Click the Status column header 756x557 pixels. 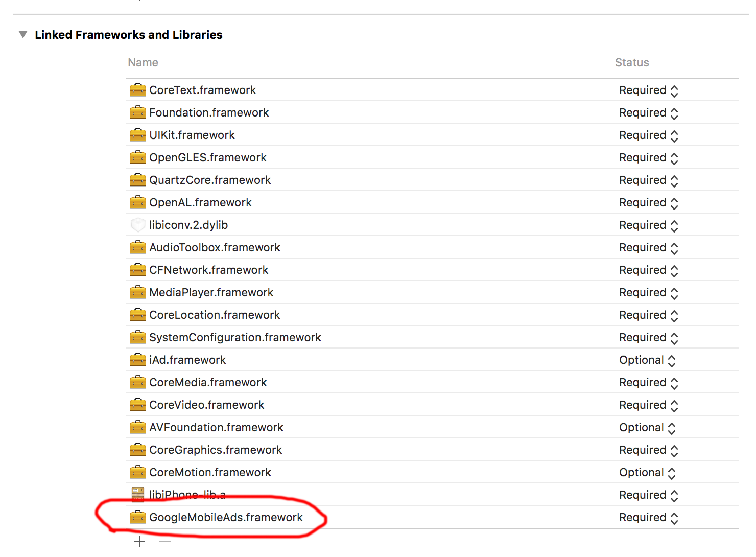(632, 62)
